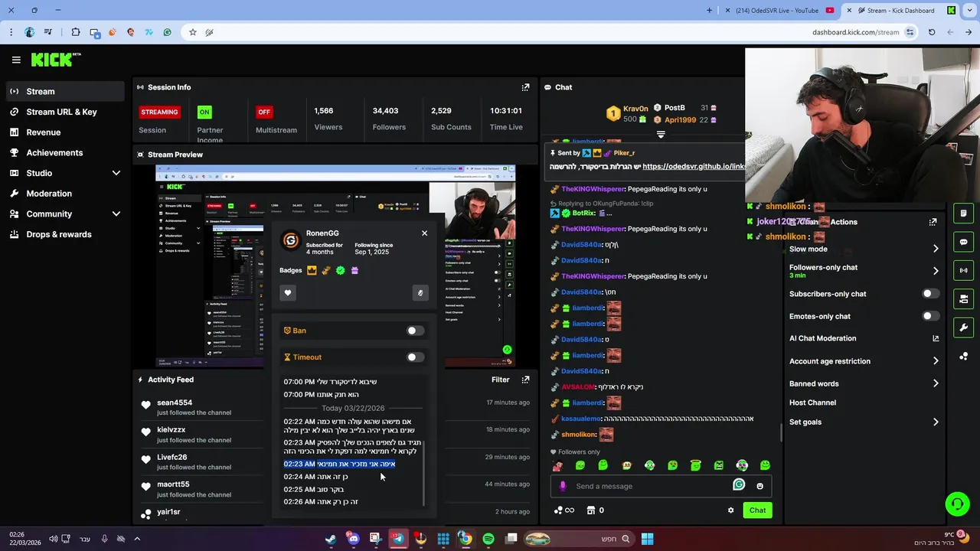Open Host Channel option
980x551 pixels.
[812, 403]
